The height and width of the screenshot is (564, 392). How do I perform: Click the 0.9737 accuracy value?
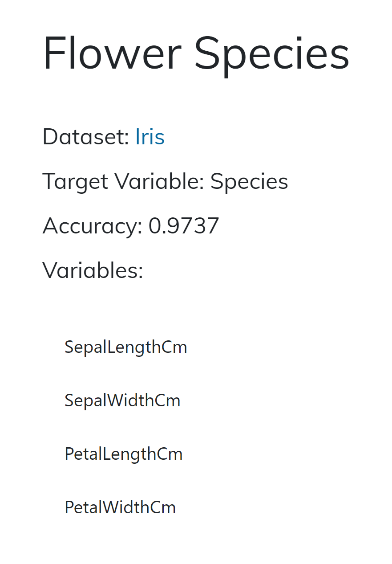(184, 225)
